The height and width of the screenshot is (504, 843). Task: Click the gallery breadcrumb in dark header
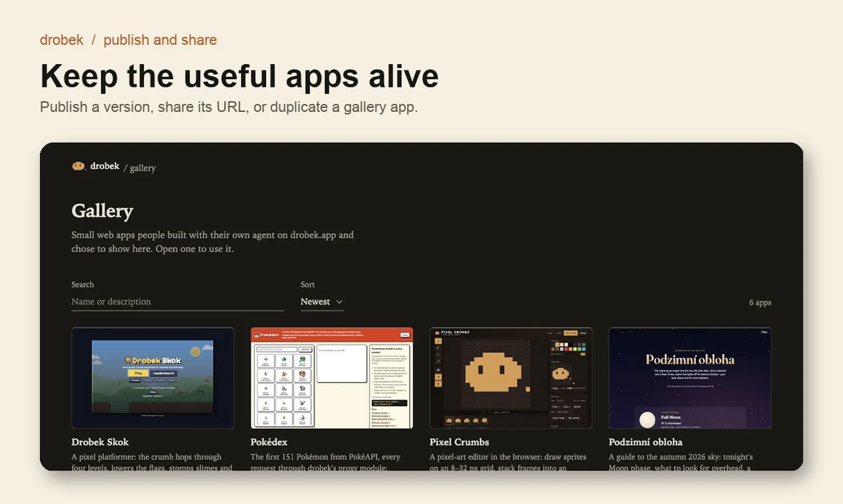point(143,168)
